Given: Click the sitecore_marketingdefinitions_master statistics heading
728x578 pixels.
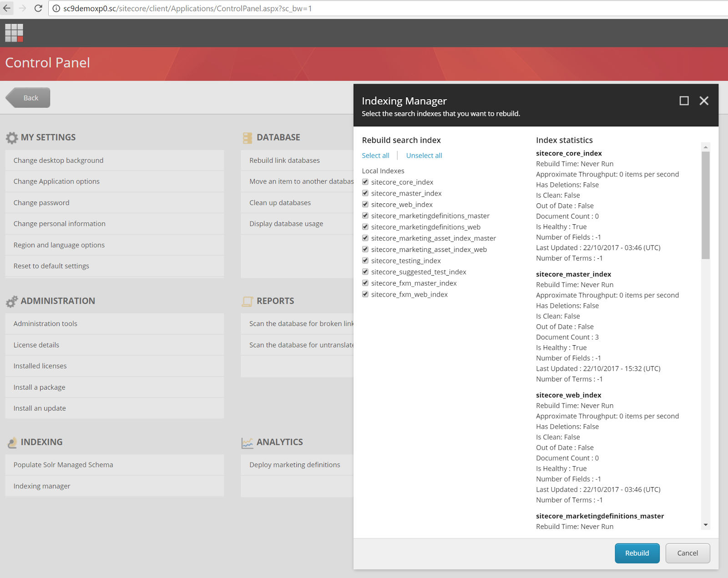Looking at the screenshot, I should point(600,516).
